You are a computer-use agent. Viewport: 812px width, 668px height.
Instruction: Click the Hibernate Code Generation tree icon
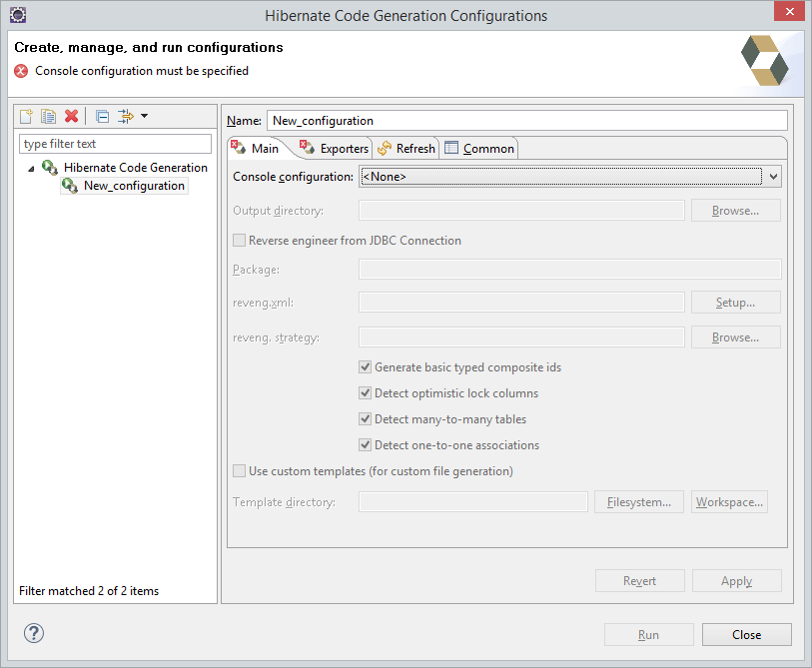(x=50, y=168)
